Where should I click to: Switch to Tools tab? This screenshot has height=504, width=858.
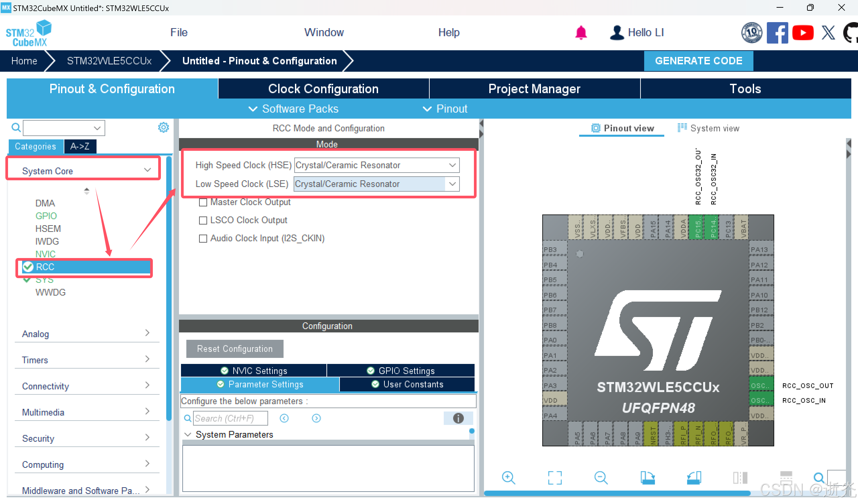[745, 88]
